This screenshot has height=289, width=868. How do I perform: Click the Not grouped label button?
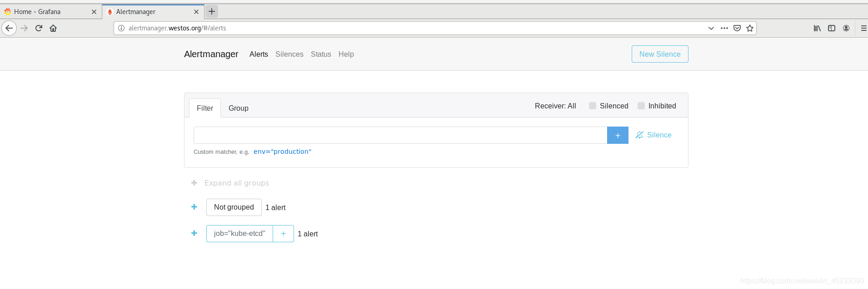tap(234, 207)
